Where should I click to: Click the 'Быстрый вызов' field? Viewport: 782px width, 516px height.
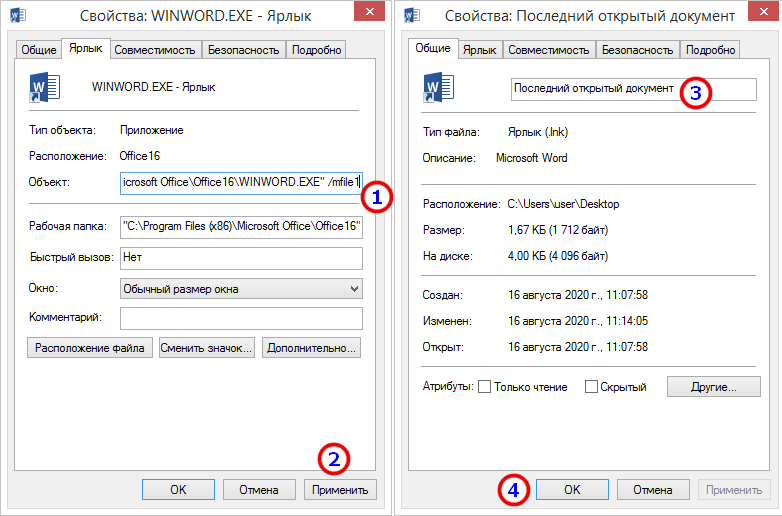tap(241, 258)
